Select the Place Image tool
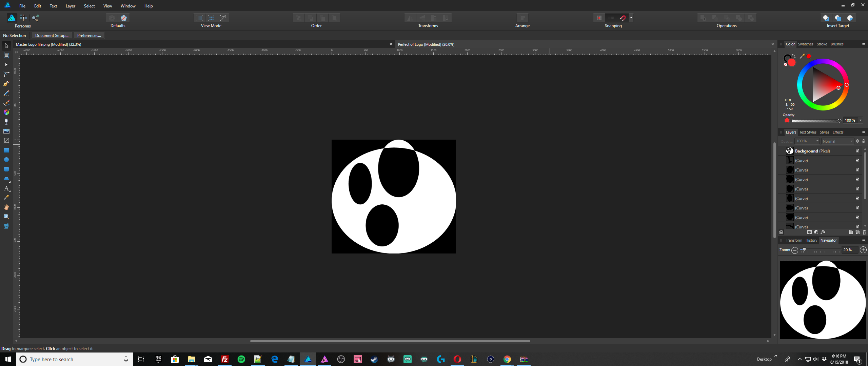 pos(6,131)
